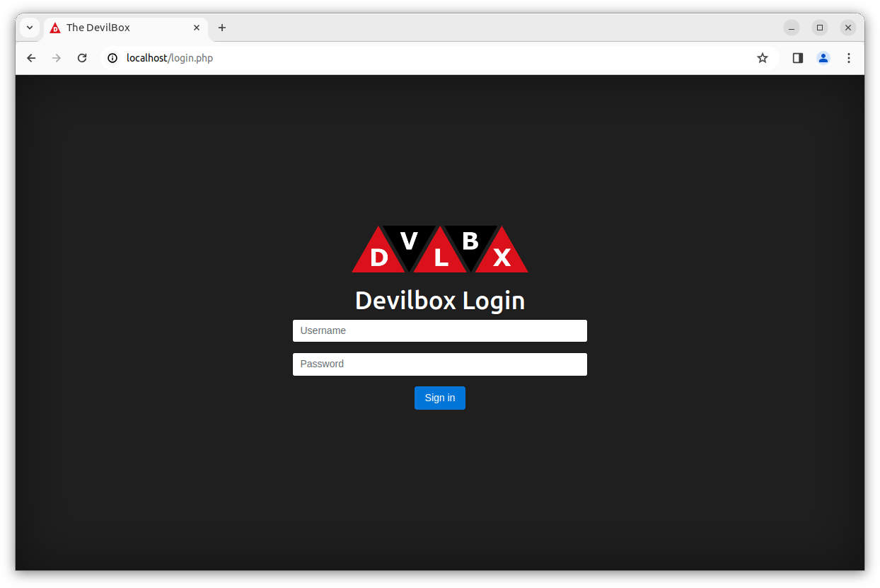Screen dimensions: 880x588
Task: Click the browser profile avatar icon
Action: coord(823,58)
